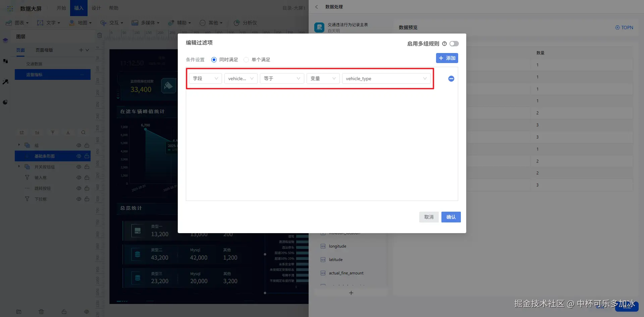Enable the 启用多组规则 switch

click(454, 44)
